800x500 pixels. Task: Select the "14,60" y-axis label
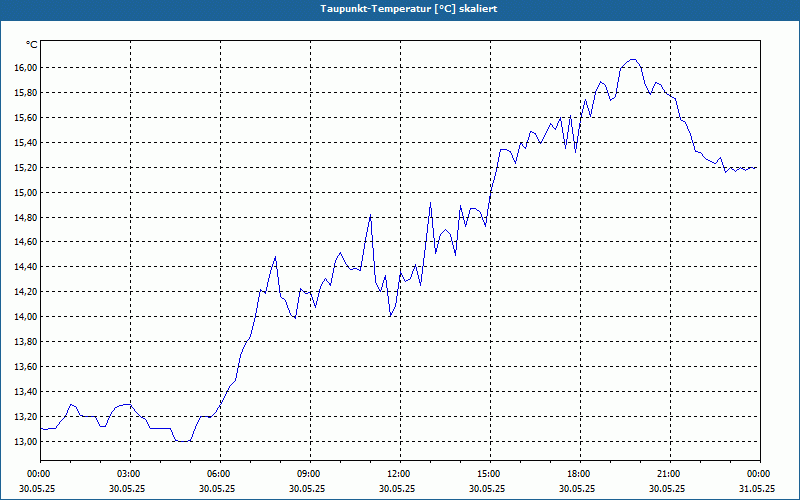click(x=25, y=242)
